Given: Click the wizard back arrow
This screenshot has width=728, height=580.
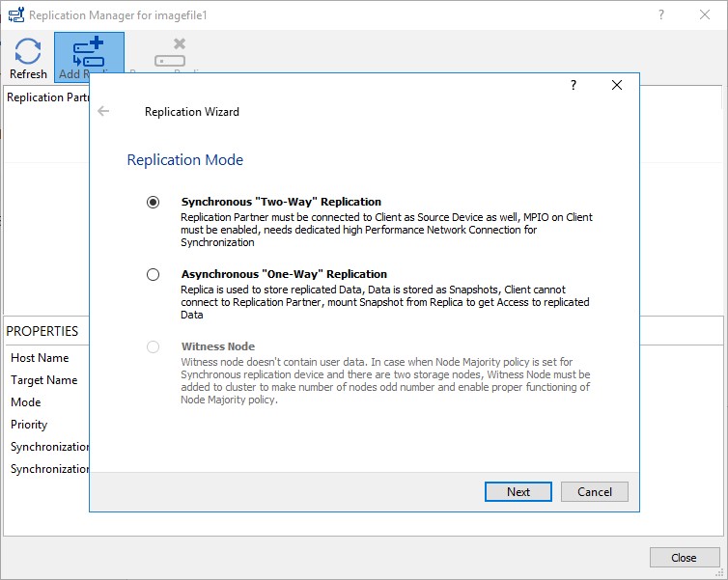Looking at the screenshot, I should (103, 111).
